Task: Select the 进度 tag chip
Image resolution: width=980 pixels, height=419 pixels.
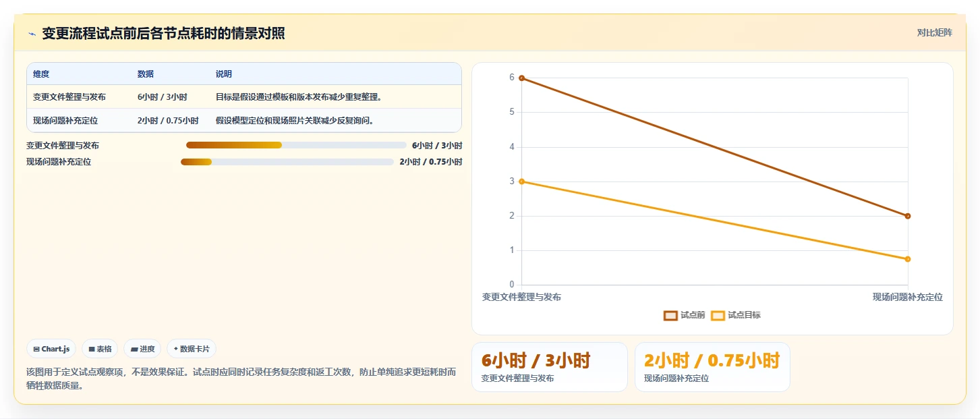Action: (x=142, y=349)
